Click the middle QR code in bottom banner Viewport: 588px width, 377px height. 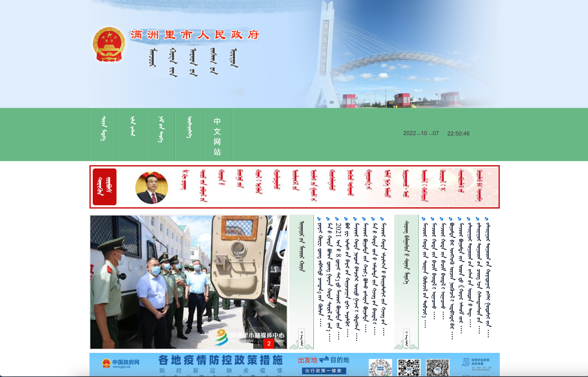click(x=409, y=367)
